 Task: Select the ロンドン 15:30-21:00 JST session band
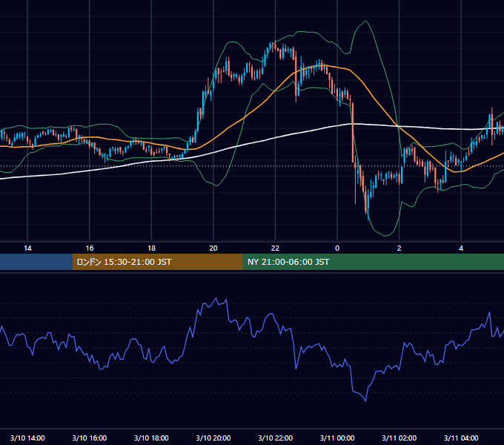[x=157, y=262]
